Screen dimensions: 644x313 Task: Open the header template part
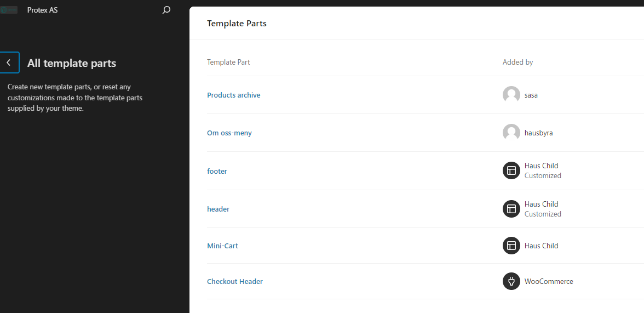click(218, 209)
